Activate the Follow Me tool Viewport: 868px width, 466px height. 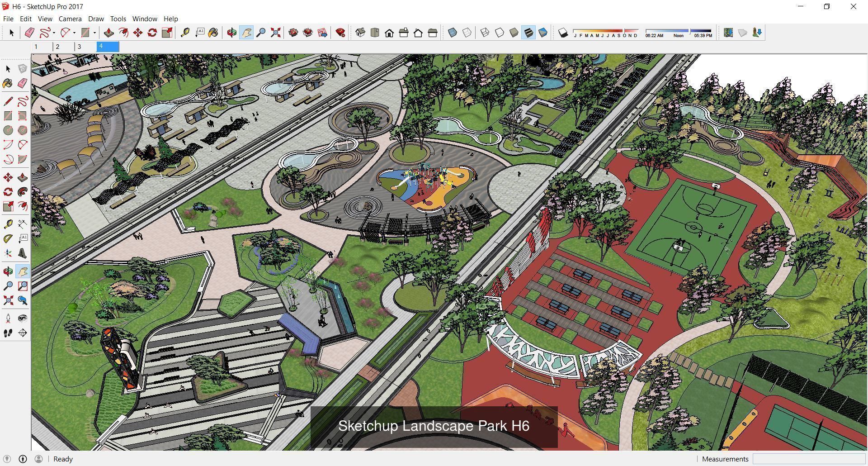point(22,192)
